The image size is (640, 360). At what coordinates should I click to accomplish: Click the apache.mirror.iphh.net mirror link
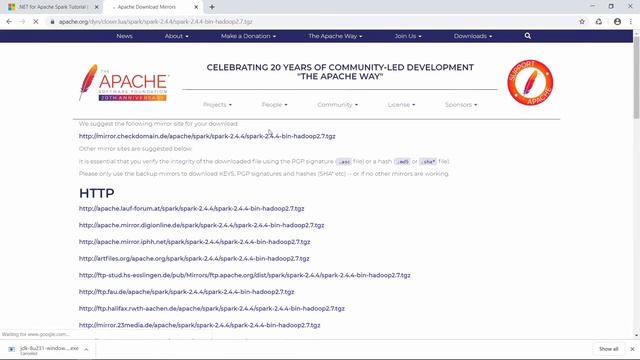pyautogui.click(x=194, y=242)
